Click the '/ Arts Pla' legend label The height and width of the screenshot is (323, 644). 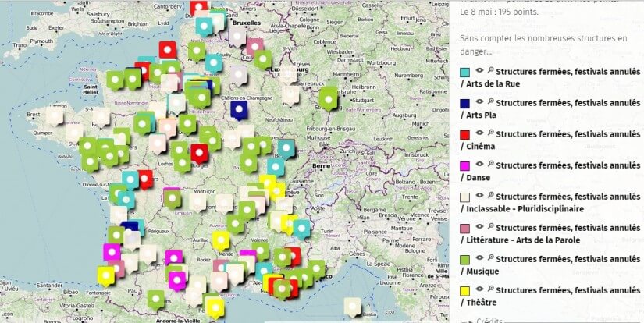tap(478, 115)
